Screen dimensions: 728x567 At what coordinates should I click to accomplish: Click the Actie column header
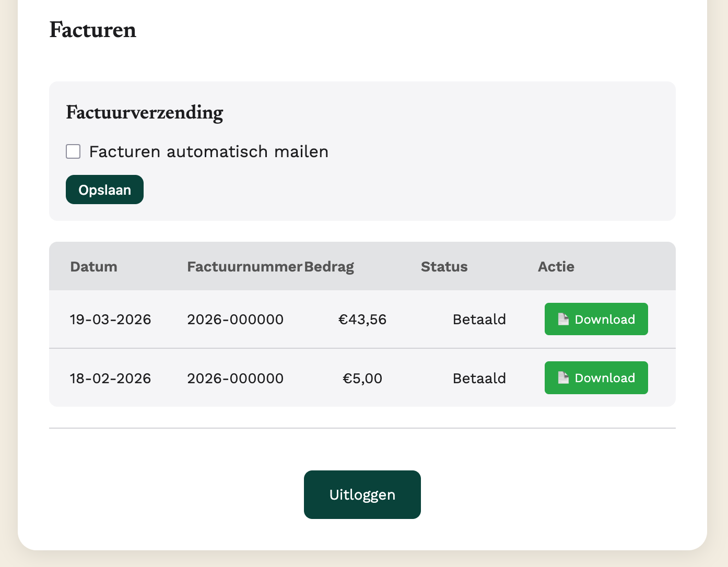click(556, 267)
